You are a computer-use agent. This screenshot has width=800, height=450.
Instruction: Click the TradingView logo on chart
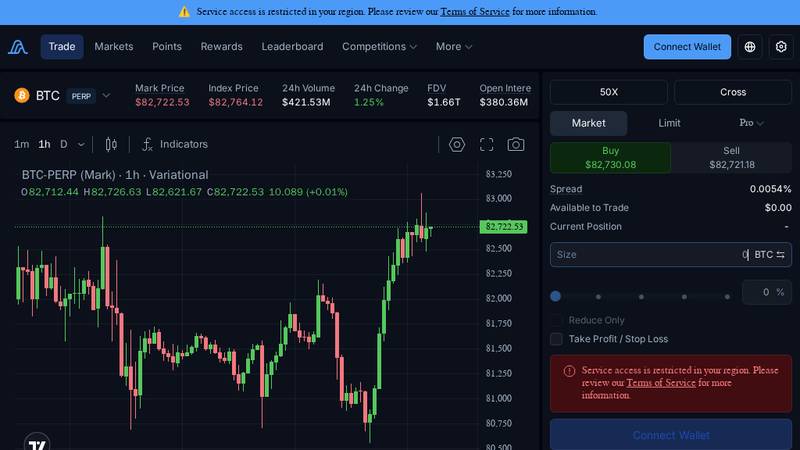(x=37, y=444)
